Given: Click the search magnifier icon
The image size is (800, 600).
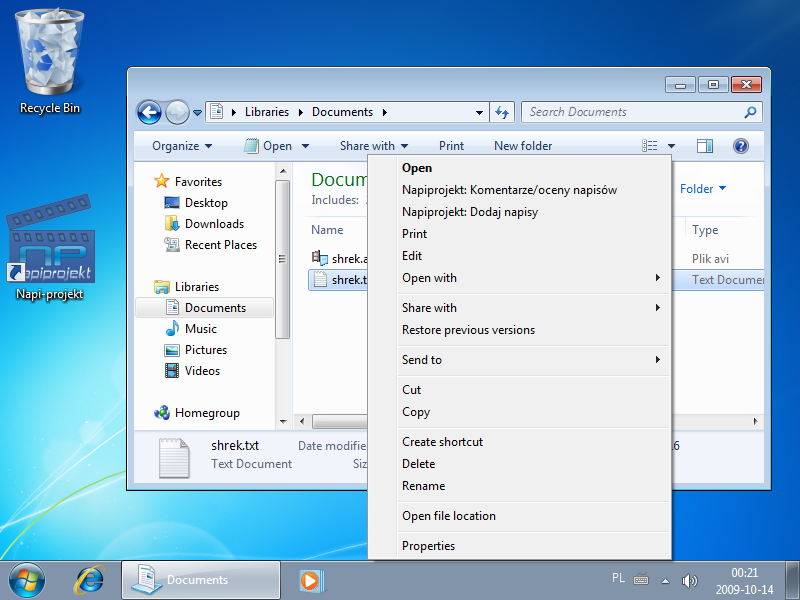Looking at the screenshot, I should (x=750, y=112).
